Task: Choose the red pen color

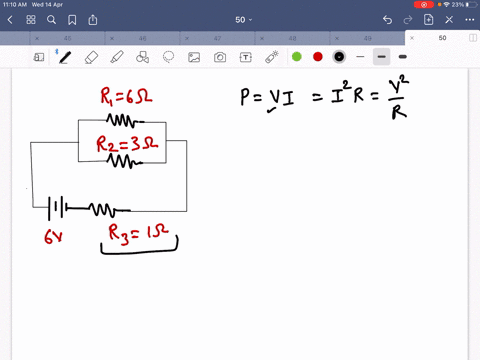Action: [318, 57]
